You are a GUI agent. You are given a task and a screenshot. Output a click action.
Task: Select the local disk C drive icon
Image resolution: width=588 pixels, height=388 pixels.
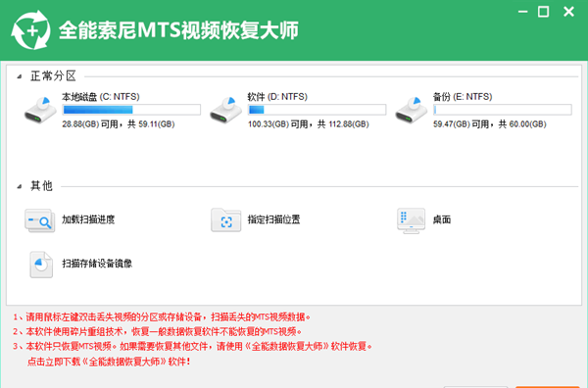40,110
